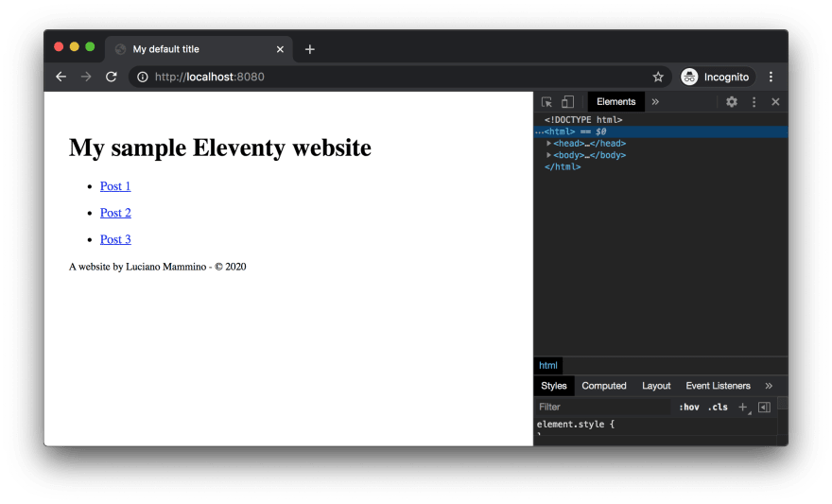This screenshot has width=832, height=504.
Task: Show more styles sidebar tabs
Action: coord(769,386)
